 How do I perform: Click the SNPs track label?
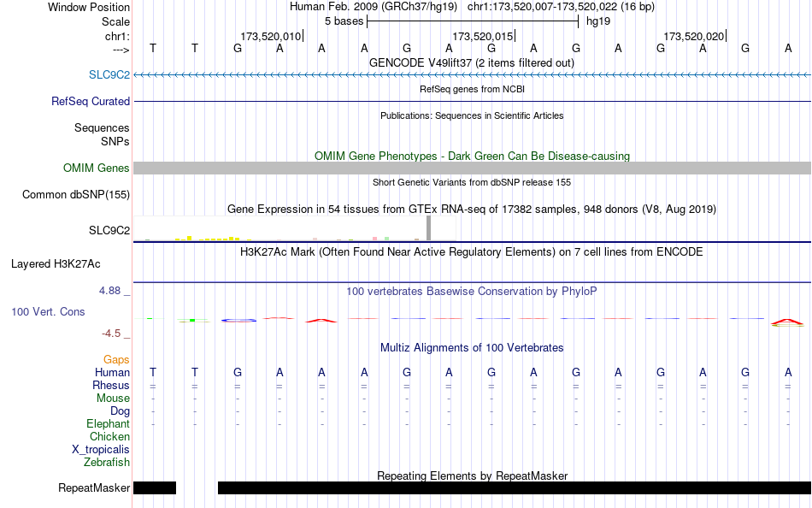(x=115, y=141)
